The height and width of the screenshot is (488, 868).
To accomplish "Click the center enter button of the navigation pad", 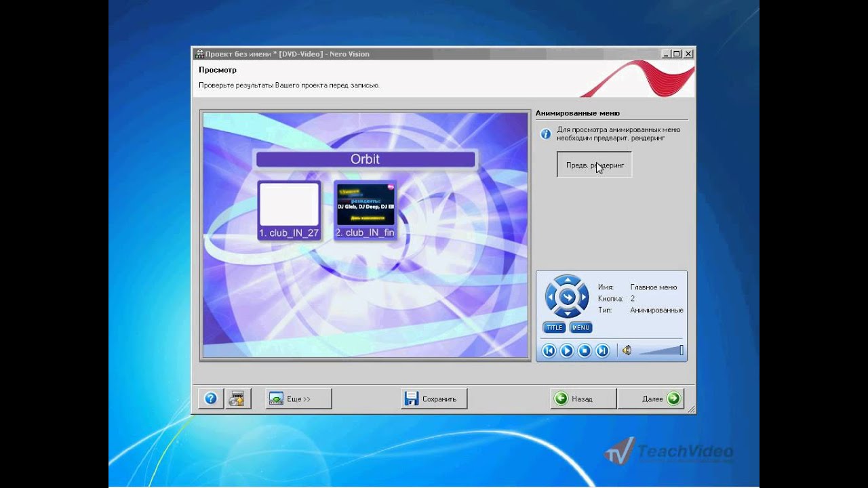I will pos(568,297).
